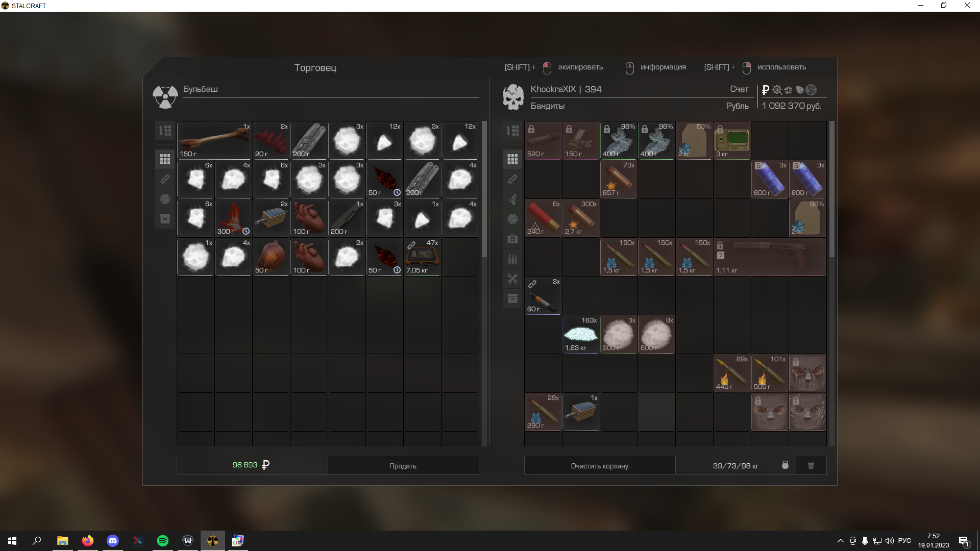Select the armor plate at 86%
The width and height of the screenshot is (980, 551).
(x=807, y=218)
